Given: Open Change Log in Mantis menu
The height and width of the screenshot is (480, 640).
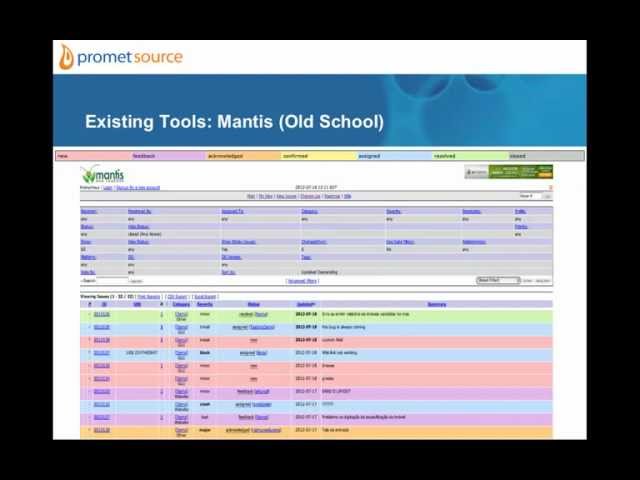Looking at the screenshot, I should pos(310,196).
